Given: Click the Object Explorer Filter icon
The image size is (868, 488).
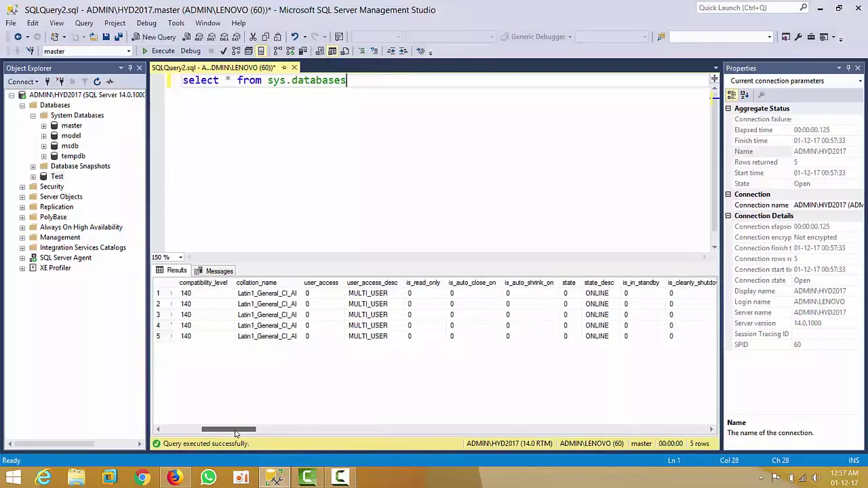Looking at the screenshot, I should coord(84,81).
